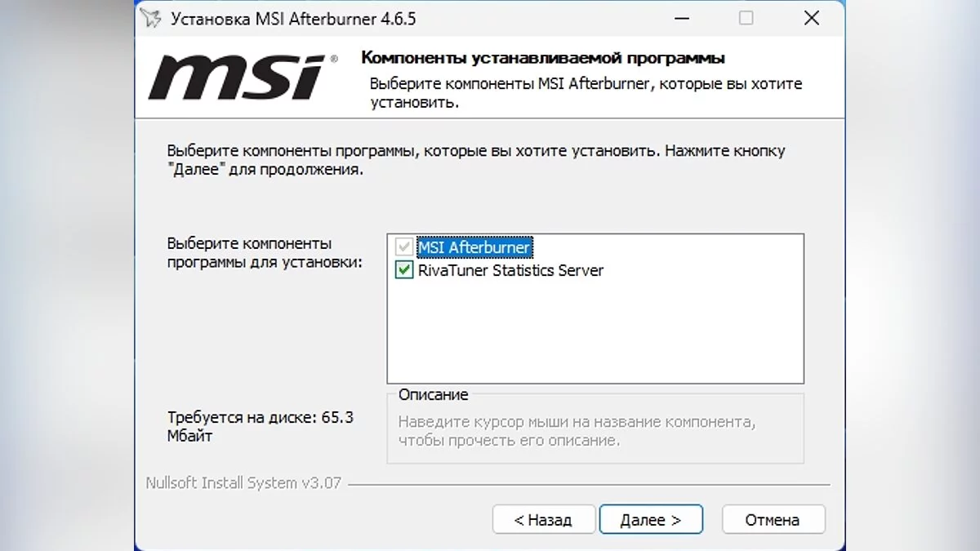This screenshot has height=551, width=980.
Task: Click the heading "Компоненты устанавливаемой программы"
Action: coord(543,58)
